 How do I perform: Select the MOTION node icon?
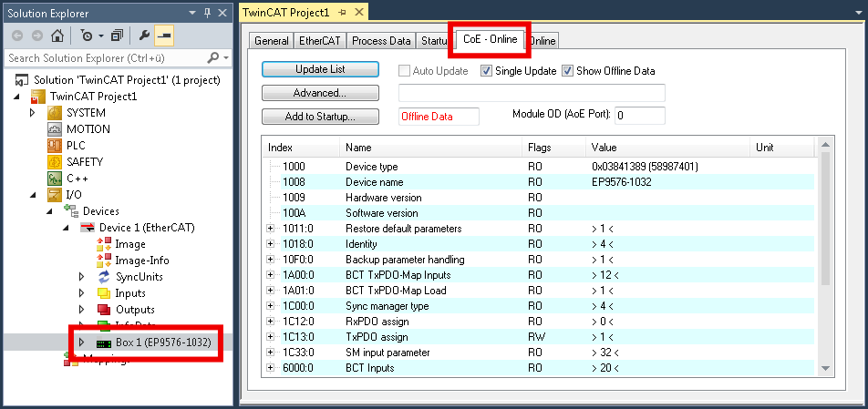coord(55,129)
